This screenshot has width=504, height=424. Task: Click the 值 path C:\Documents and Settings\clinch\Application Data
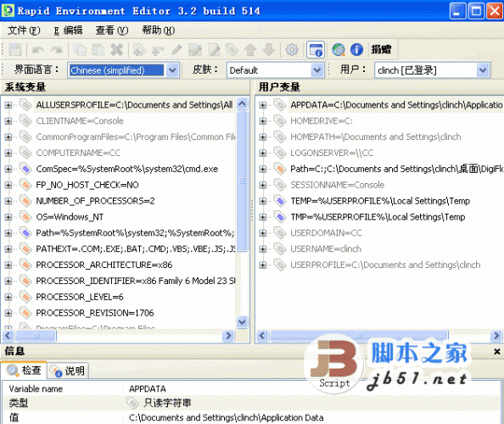point(227,417)
